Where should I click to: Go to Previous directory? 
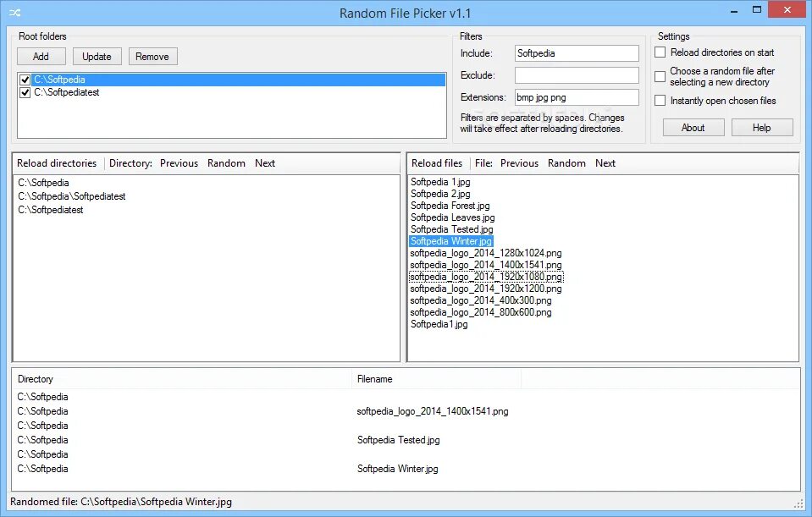pyautogui.click(x=180, y=163)
